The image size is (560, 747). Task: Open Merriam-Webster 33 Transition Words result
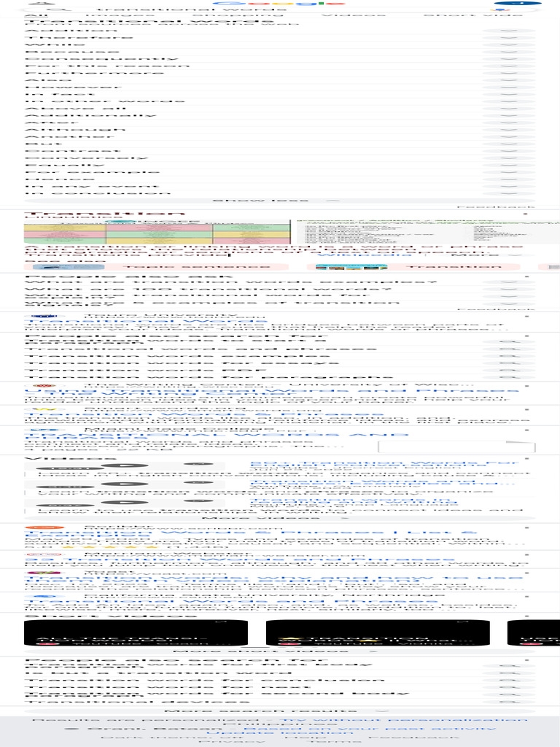pos(239,560)
